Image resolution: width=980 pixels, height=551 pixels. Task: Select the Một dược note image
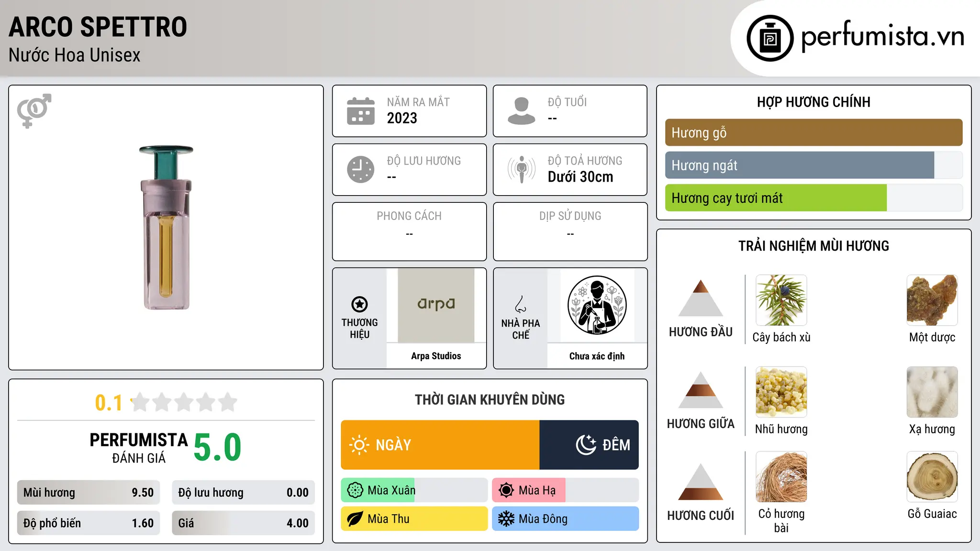[x=932, y=300]
